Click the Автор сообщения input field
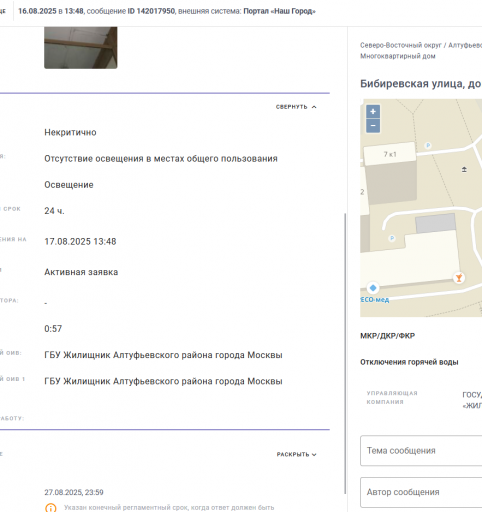482x512 pixels. (421, 492)
